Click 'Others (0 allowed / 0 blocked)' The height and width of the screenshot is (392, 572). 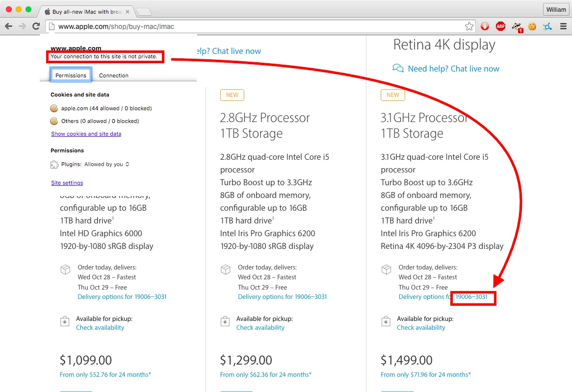[x=100, y=121]
